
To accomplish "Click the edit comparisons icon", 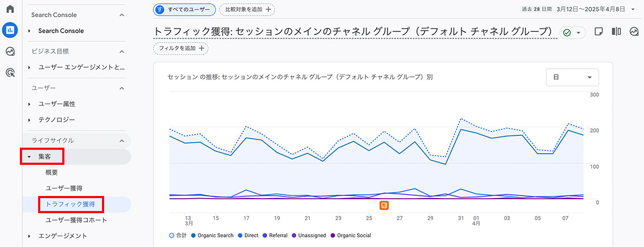I will [x=617, y=32].
